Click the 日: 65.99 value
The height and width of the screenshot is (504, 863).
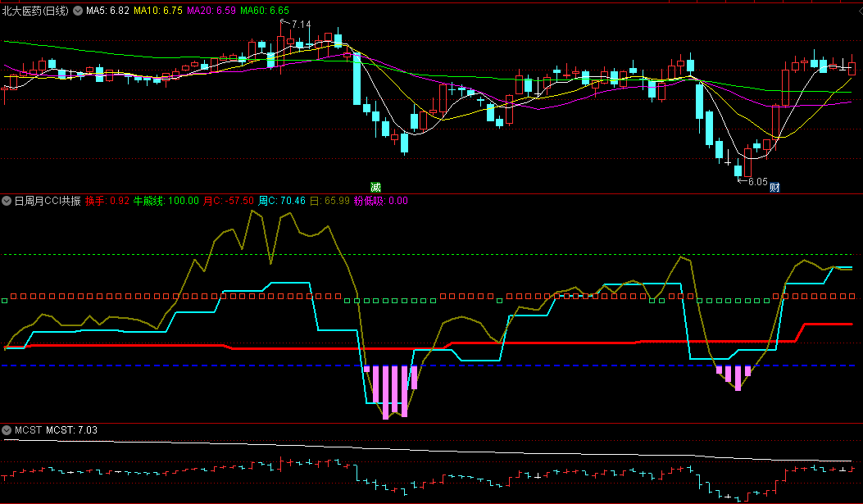[x=329, y=201]
